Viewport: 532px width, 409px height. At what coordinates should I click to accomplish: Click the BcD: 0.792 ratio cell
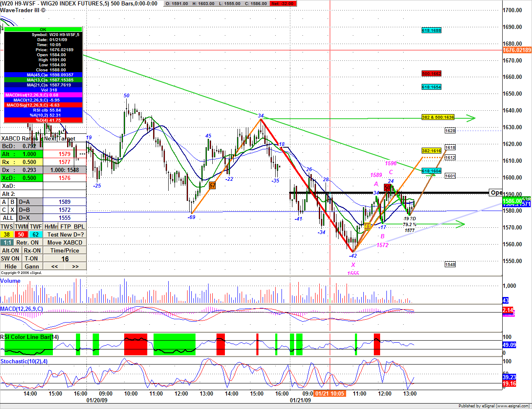click(x=22, y=146)
